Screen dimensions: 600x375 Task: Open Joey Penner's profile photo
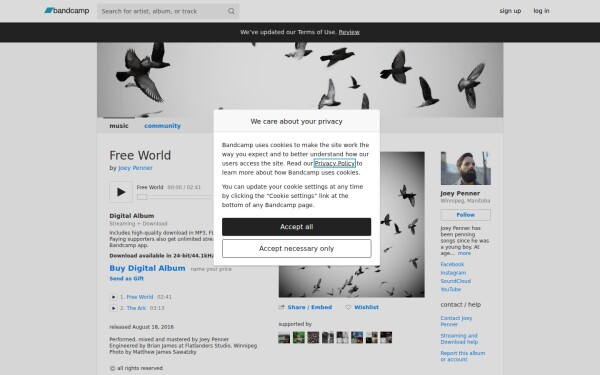(x=465, y=168)
